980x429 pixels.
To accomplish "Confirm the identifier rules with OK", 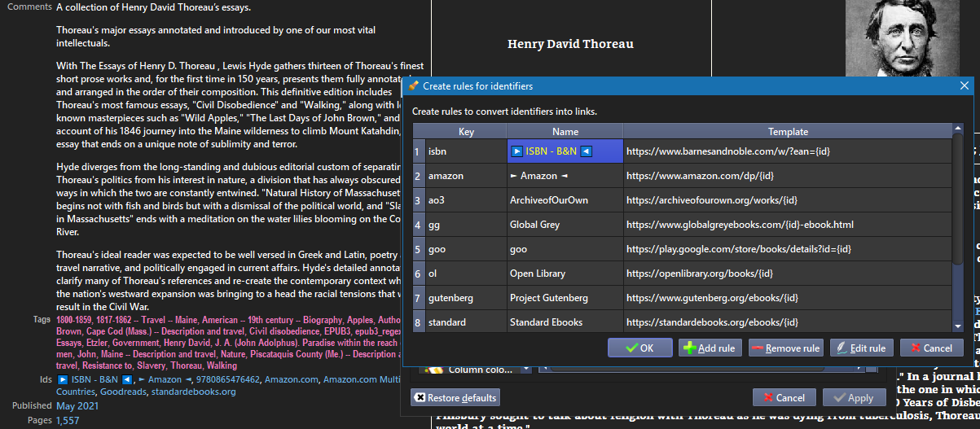I will (x=639, y=348).
